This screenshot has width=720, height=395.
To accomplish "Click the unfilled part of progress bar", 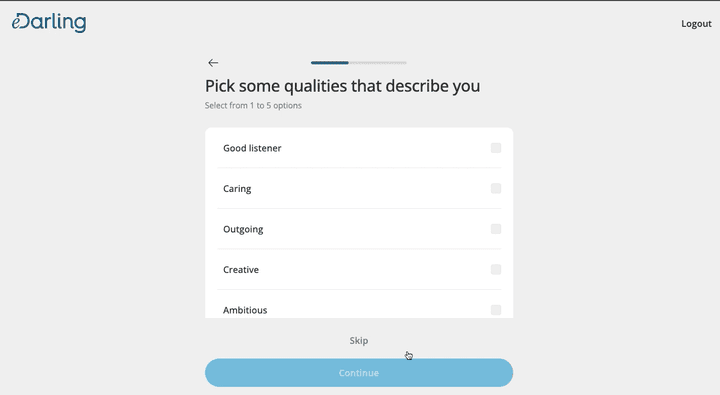I will pyautogui.click(x=377, y=62).
